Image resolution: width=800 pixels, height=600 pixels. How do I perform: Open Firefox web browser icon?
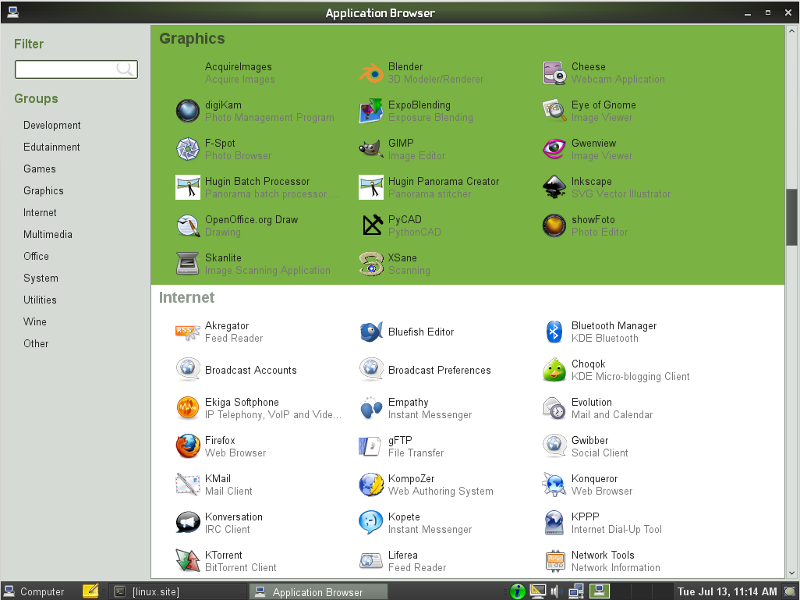click(188, 446)
